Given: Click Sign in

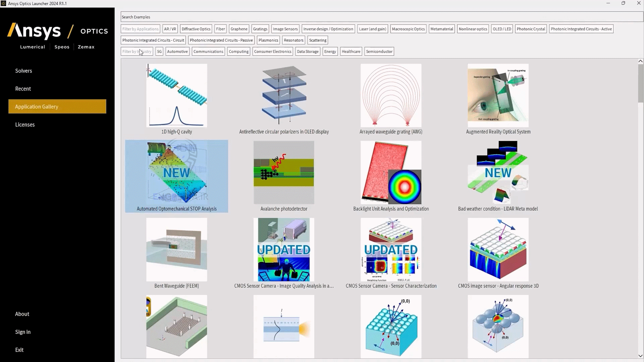Looking at the screenshot, I should tap(23, 331).
